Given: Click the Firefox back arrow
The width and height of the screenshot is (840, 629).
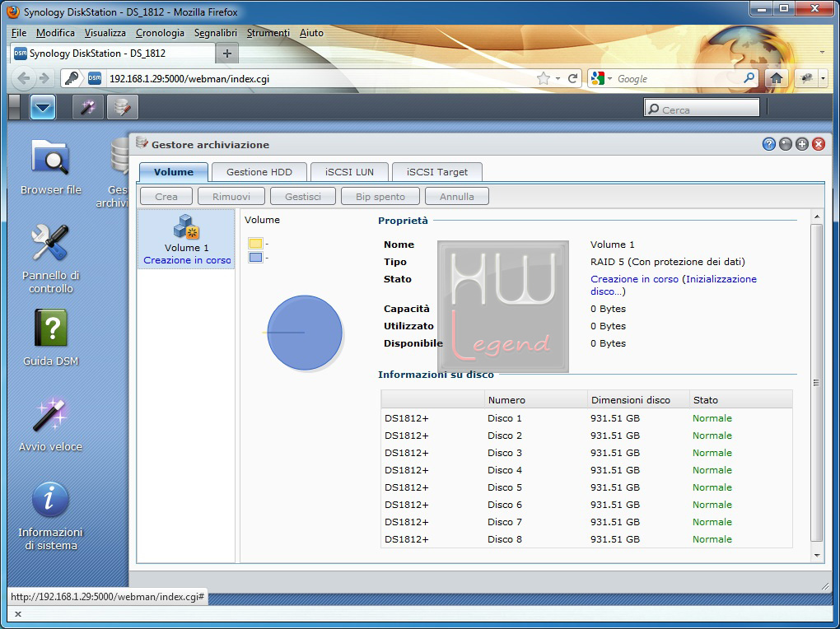Looking at the screenshot, I should point(24,79).
